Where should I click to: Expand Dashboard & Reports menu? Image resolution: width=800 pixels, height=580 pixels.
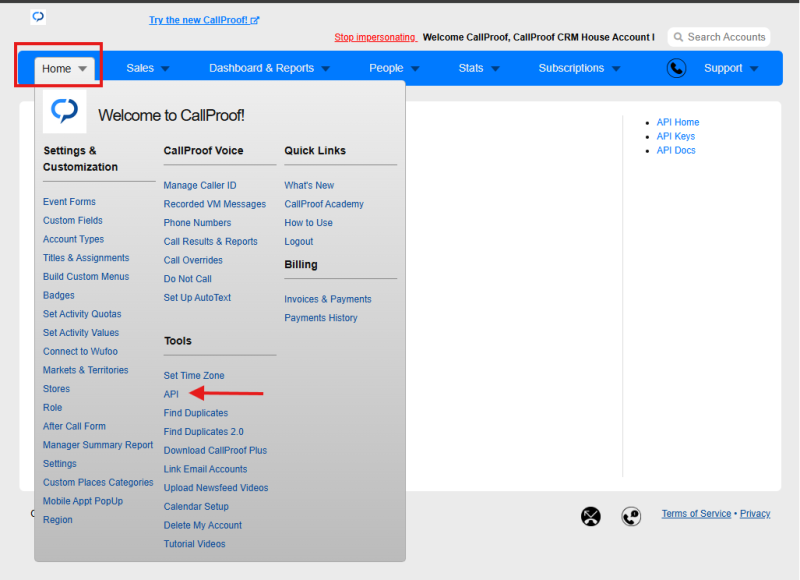click(269, 68)
